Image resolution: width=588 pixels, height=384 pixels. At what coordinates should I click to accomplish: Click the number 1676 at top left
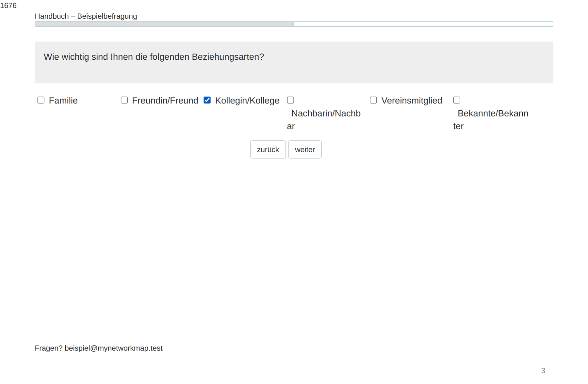click(x=8, y=6)
